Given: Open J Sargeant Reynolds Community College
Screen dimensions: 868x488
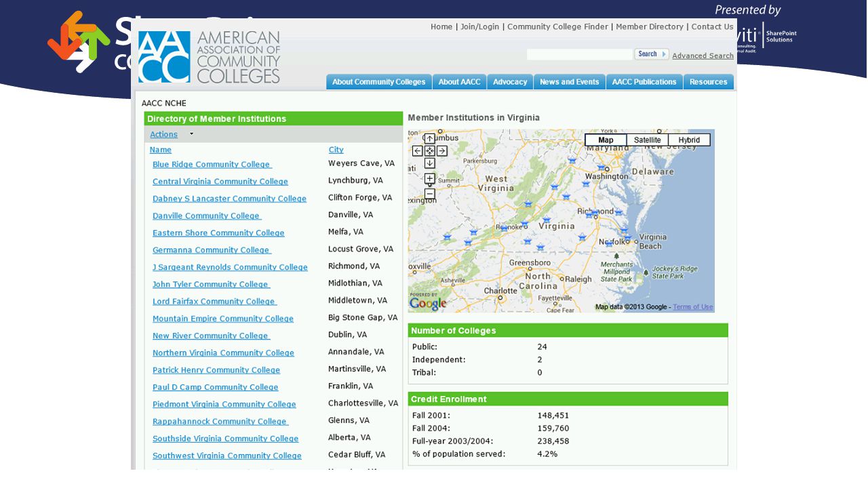Looking at the screenshot, I should [231, 267].
